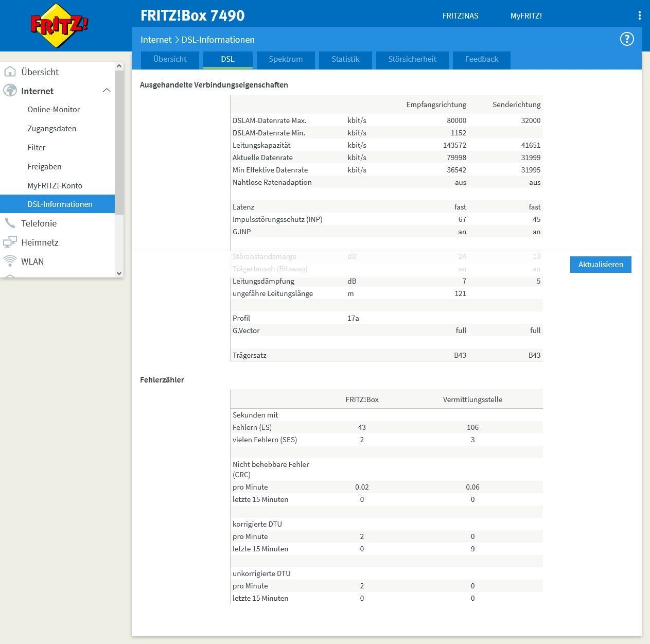650x644 pixels.
Task: Click the Telefonie phone icon
Action: coord(10,223)
